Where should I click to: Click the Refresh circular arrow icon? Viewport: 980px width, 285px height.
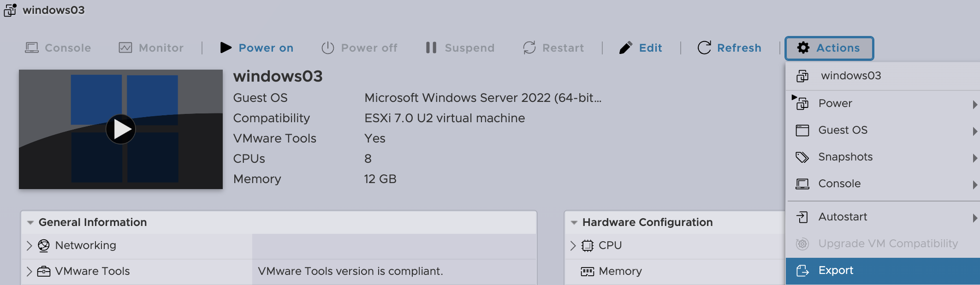704,47
